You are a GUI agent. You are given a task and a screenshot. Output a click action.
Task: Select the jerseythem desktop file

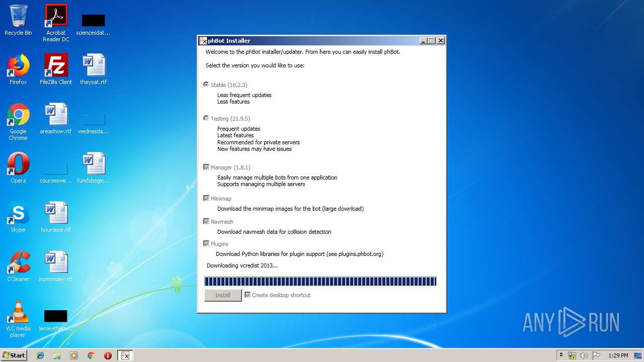(x=56, y=320)
